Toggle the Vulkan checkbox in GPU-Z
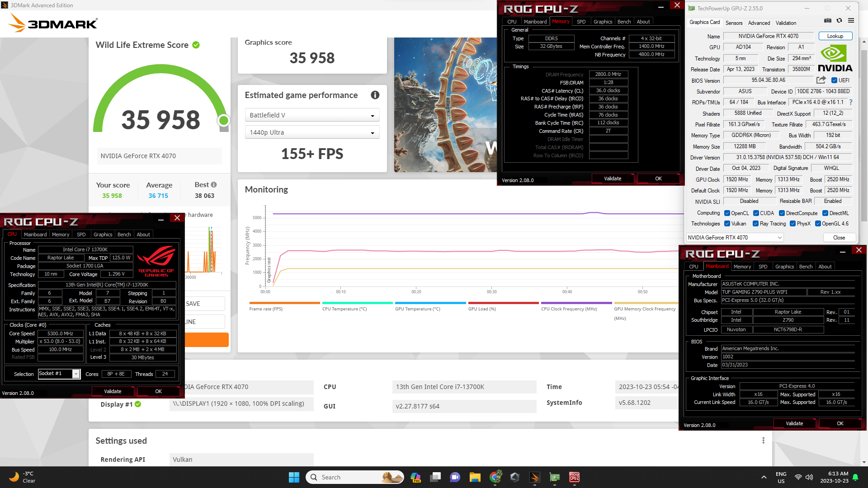868x488 pixels. click(727, 224)
